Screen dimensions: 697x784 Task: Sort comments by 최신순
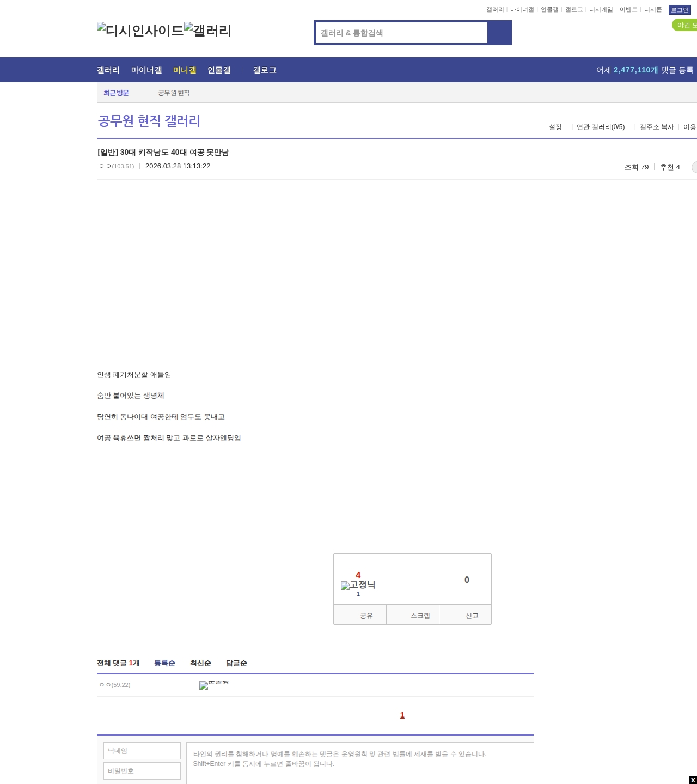(200, 663)
